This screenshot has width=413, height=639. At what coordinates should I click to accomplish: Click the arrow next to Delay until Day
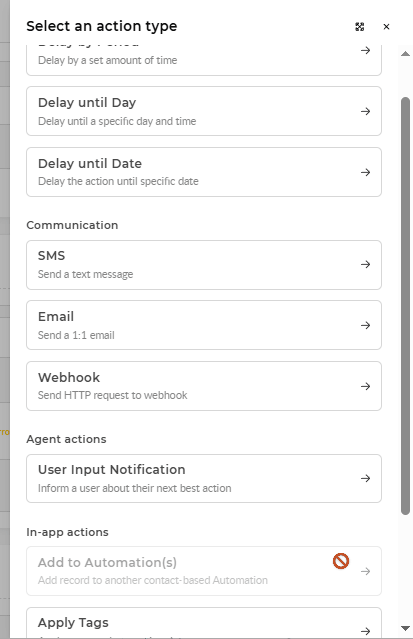[365, 111]
